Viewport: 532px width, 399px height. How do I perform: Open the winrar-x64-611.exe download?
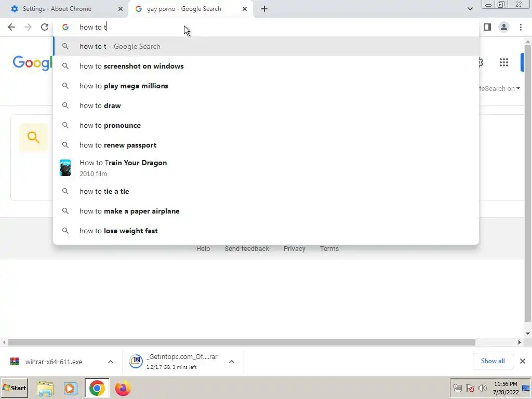point(54,362)
